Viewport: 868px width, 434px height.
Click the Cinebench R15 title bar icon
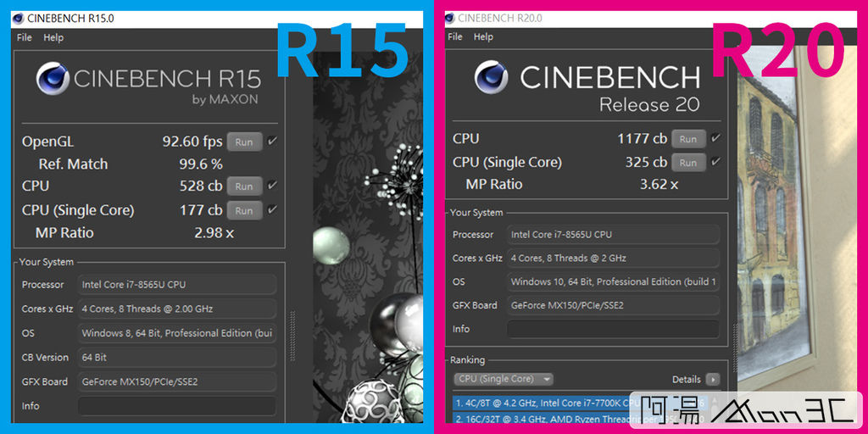pos(19,19)
